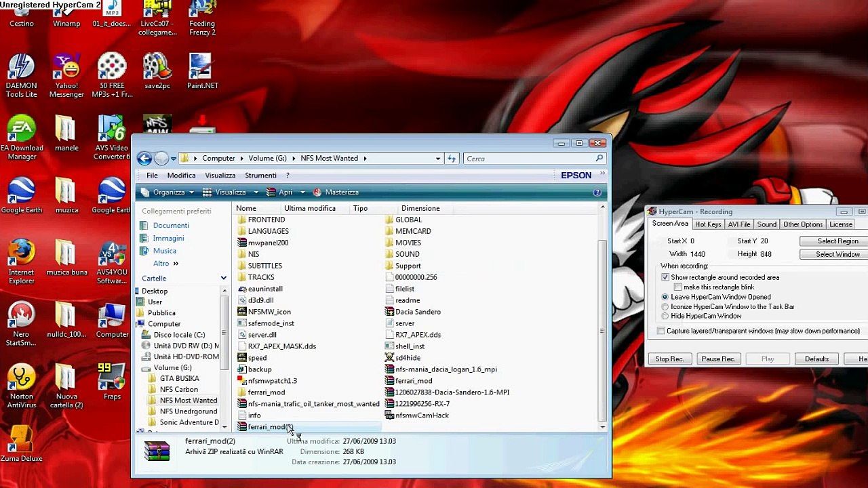Viewport: 868px width, 488px height.
Task: Open the Modifica menu
Action: click(181, 176)
